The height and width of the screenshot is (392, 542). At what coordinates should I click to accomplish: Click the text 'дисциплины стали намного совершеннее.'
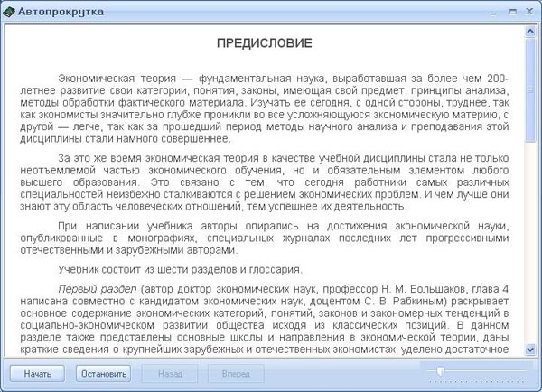coord(126,138)
